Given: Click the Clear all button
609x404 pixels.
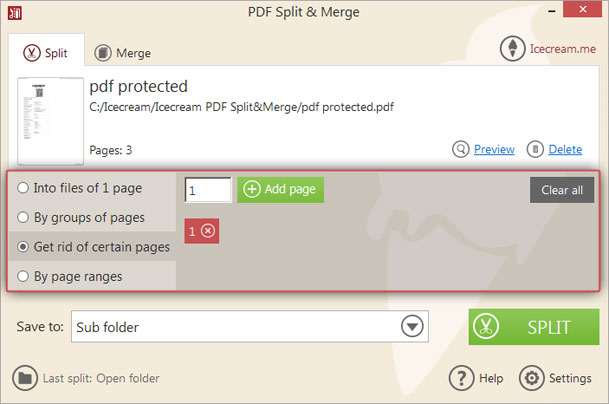Looking at the screenshot, I should tap(562, 190).
